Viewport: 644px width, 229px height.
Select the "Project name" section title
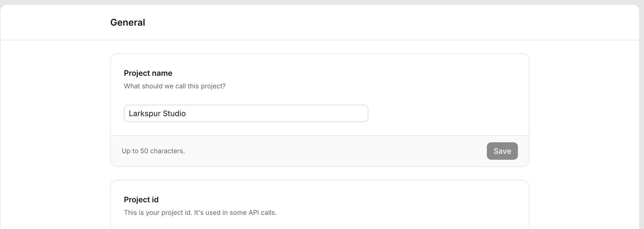click(148, 73)
